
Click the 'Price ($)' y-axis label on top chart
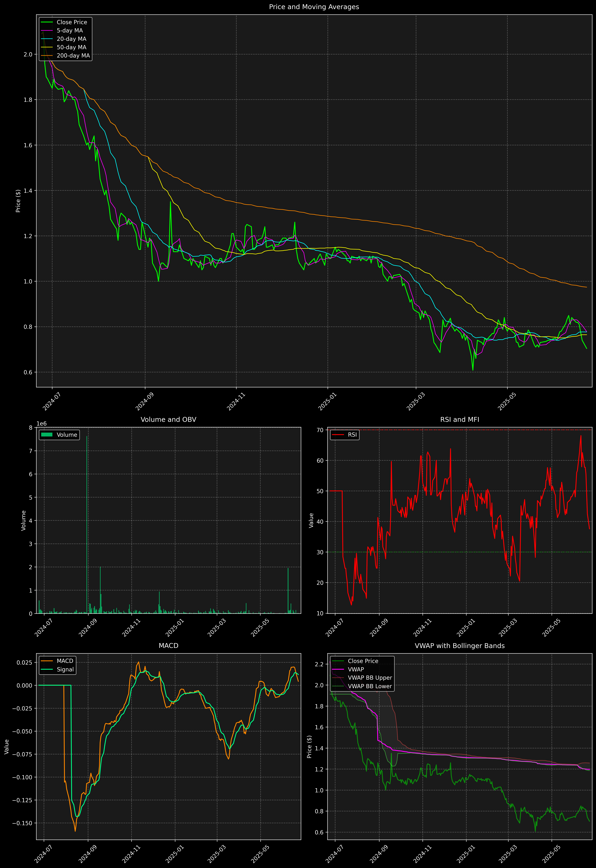(18, 201)
